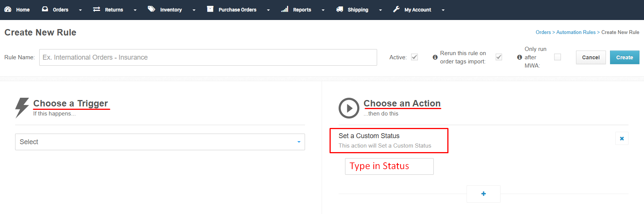Click info icon beside Rerun this rule
This screenshot has height=214, width=644.
[435, 57]
